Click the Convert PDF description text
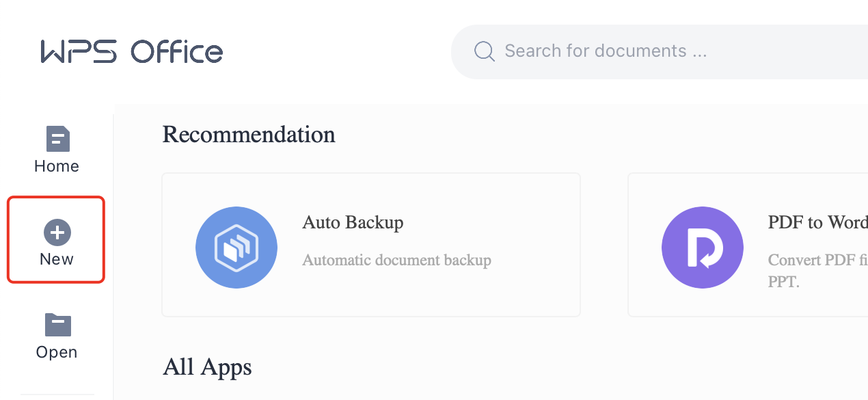The height and width of the screenshot is (400, 868). tap(817, 270)
